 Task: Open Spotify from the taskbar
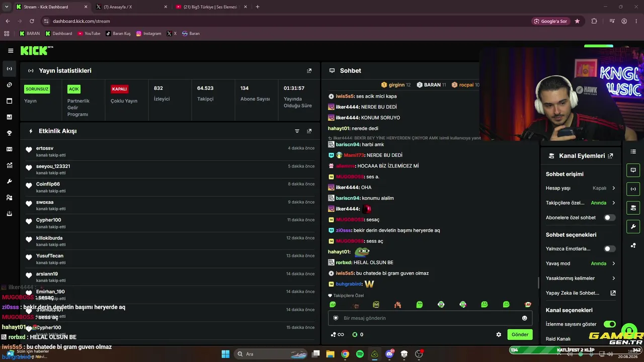[x=360, y=354]
